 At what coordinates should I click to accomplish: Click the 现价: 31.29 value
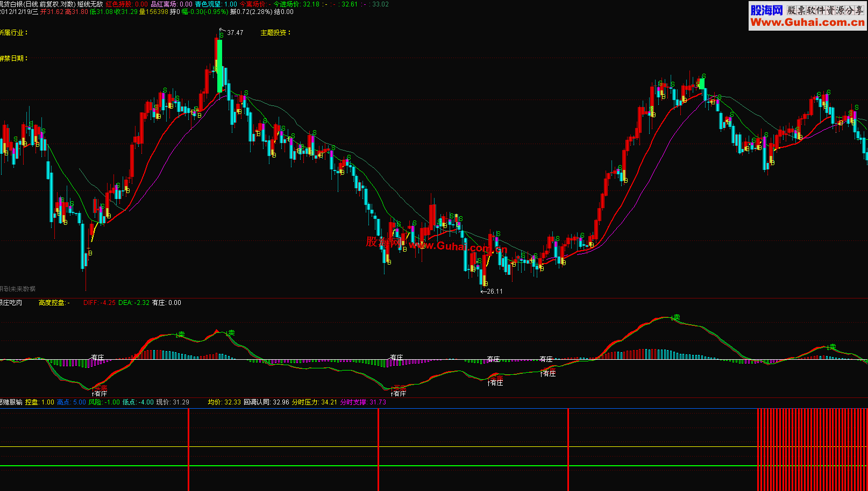click(x=173, y=402)
